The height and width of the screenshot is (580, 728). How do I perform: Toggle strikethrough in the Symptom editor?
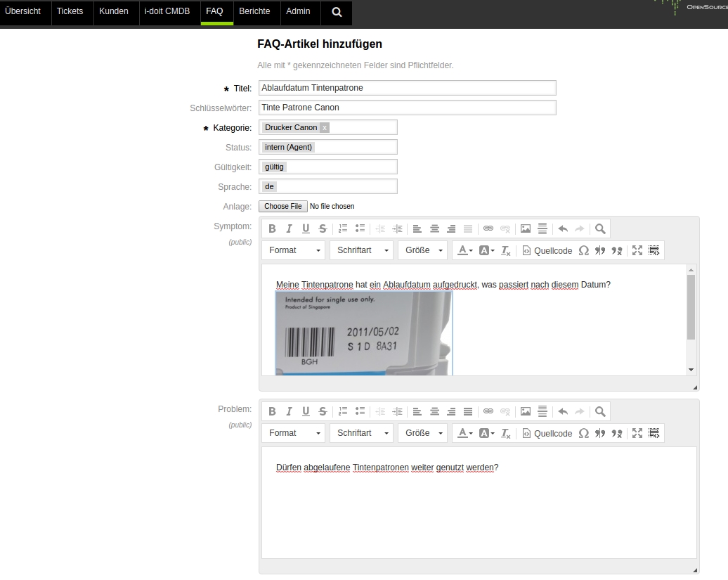[323, 228]
